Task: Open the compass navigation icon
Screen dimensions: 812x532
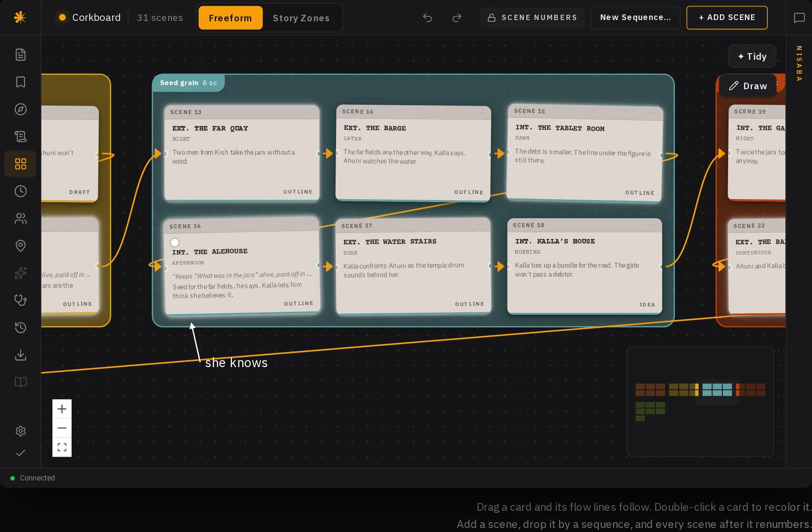Action: (20, 109)
